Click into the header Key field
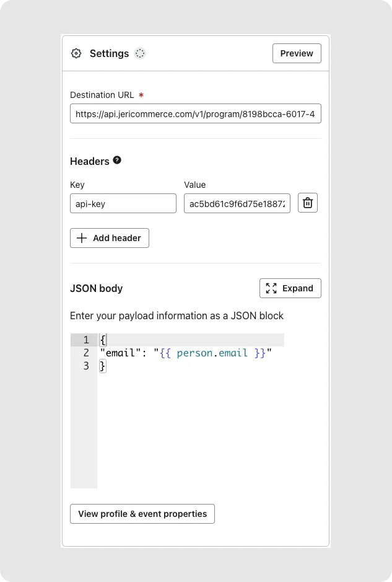 (123, 203)
